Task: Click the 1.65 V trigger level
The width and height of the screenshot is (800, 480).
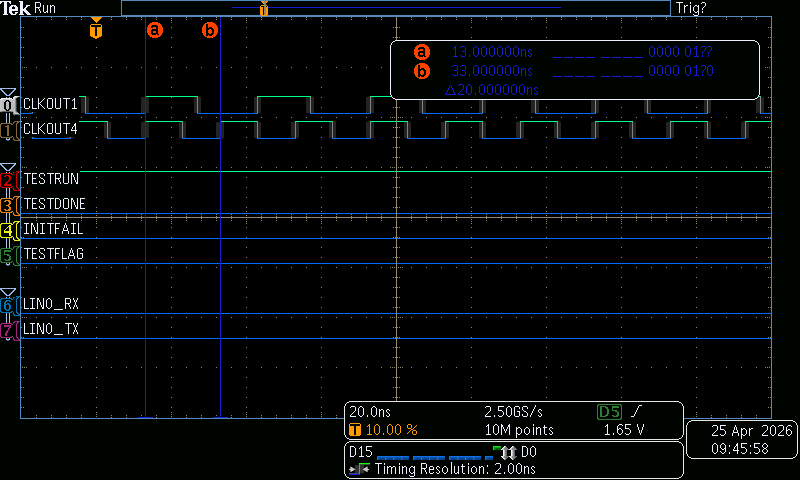Action: pyautogui.click(x=623, y=430)
